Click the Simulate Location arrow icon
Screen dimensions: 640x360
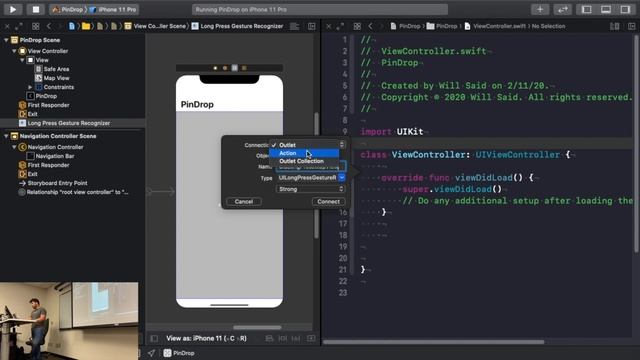tap(151, 353)
